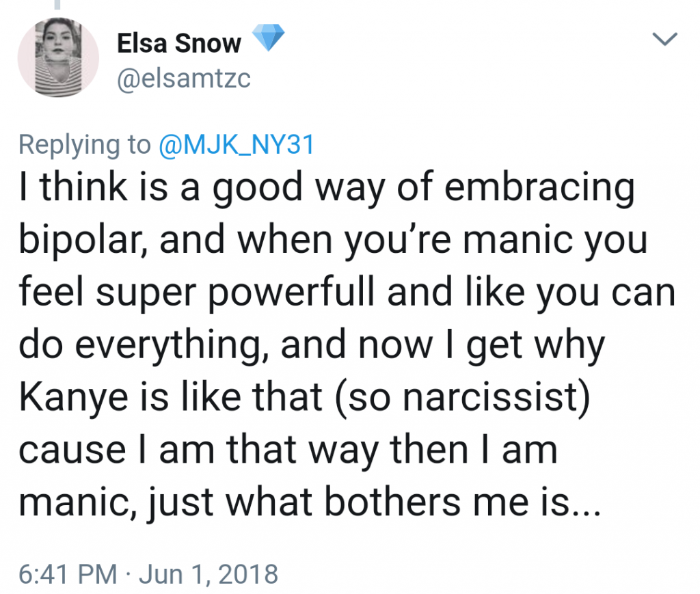Open the @MJK_NY31 mention link
700x594 pixels.
click(x=236, y=145)
